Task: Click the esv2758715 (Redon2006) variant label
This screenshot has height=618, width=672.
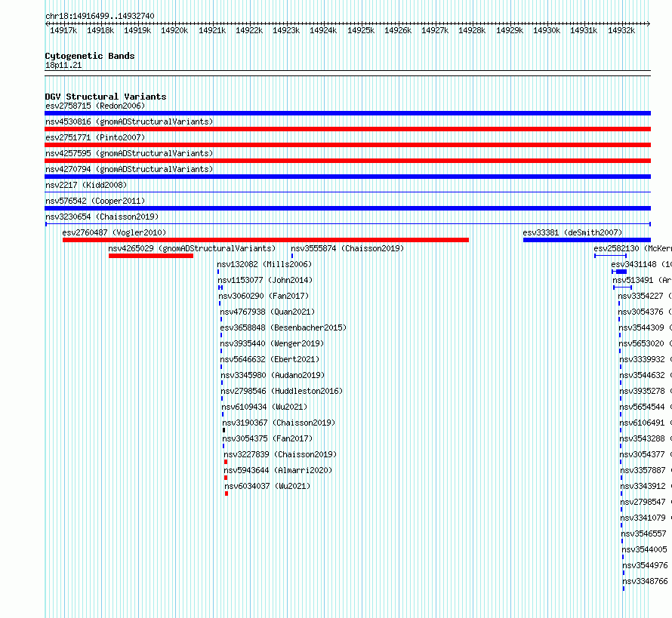Action: coord(95,106)
